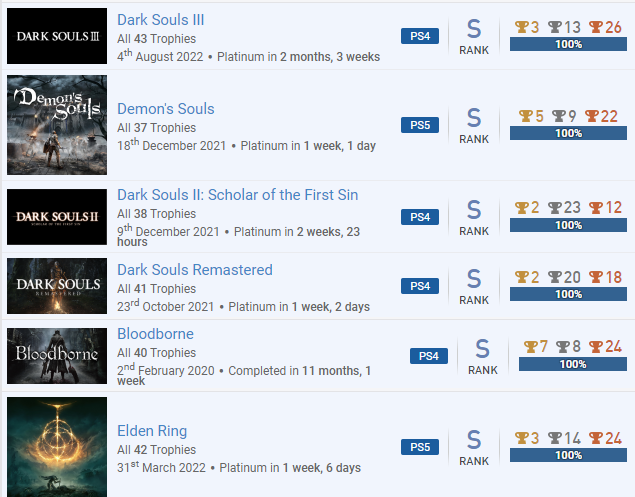Viewport: 635px width, 497px height.
Task: Click the bronze trophy icon for Dark Souls Remastered
Action: (x=596, y=277)
